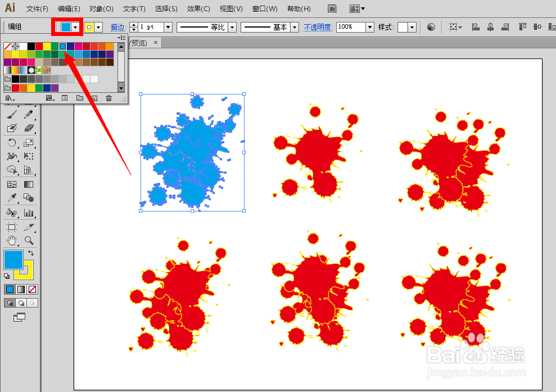The image size is (556, 392).
Task: Open swatches panel flyout menu
Action: pos(121,38)
